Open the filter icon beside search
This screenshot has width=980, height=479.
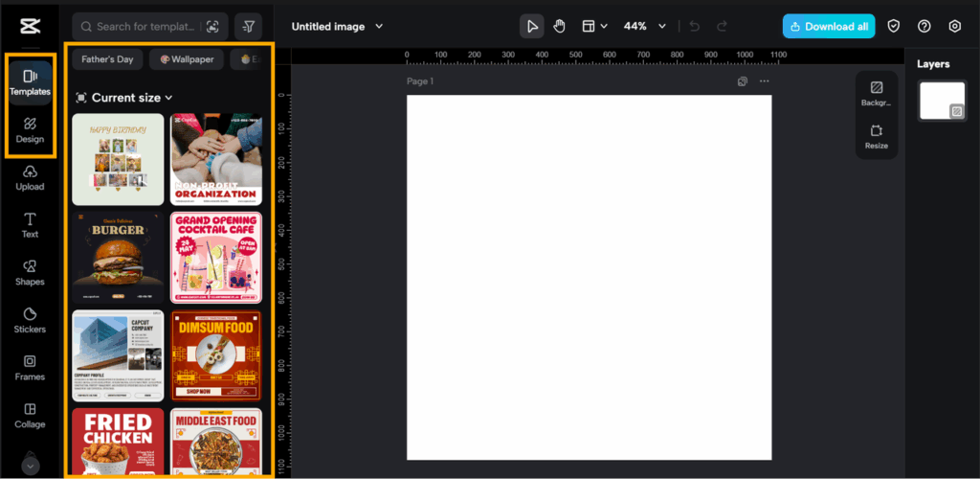point(248,27)
